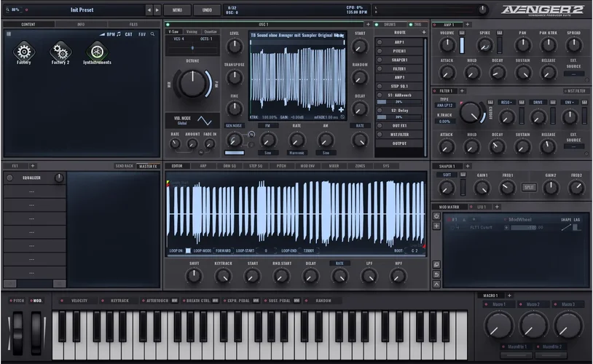This screenshot has height=364, width=593.
Task: Enable the Loop On checkbox
Action: [188, 250]
